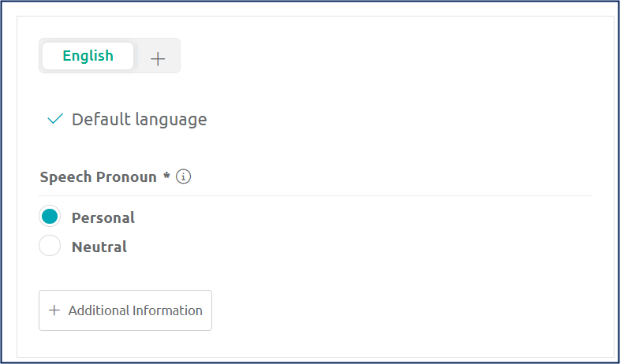The height and width of the screenshot is (364, 620).
Task: Click the teal checkmark beside Default language
Action: (55, 119)
